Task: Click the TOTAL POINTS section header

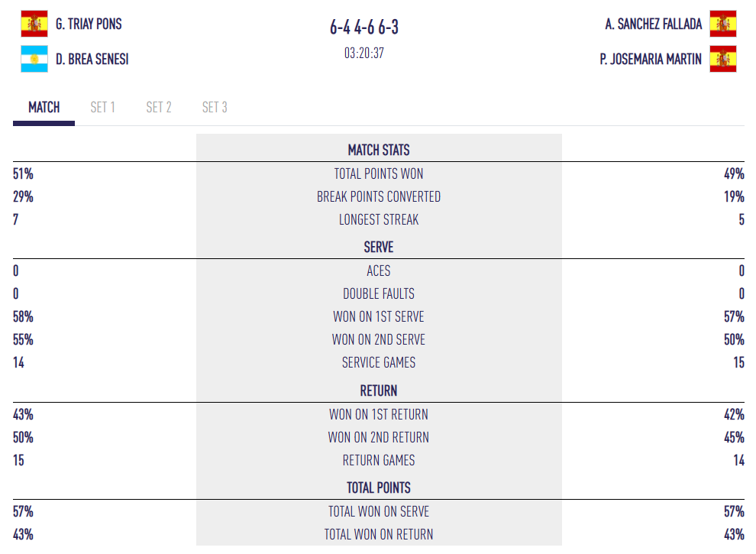Action: pos(379,488)
